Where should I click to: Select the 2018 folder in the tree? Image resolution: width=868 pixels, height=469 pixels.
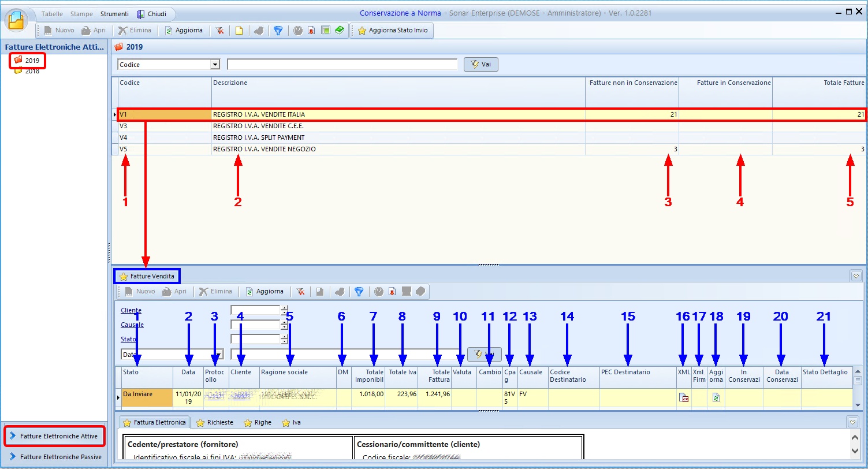[32, 71]
